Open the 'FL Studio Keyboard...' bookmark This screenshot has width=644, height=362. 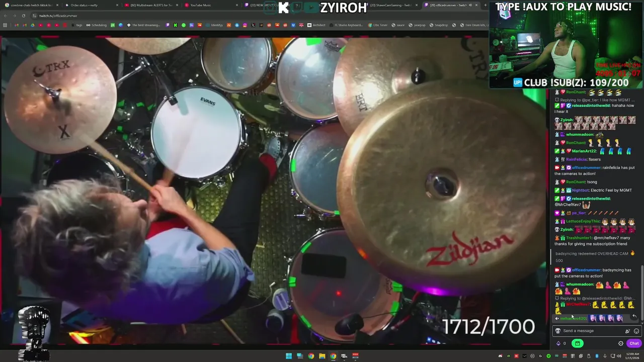coord(346,25)
